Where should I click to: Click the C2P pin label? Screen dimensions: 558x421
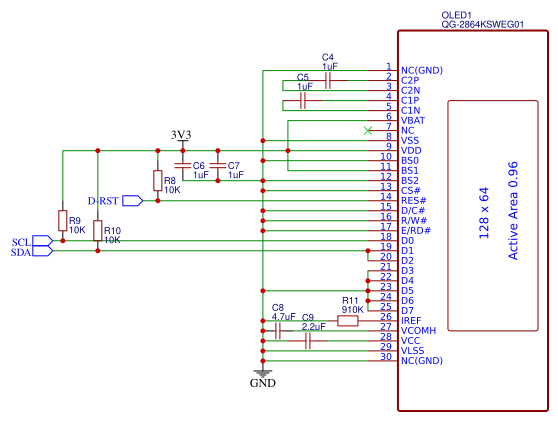pyautogui.click(x=410, y=80)
